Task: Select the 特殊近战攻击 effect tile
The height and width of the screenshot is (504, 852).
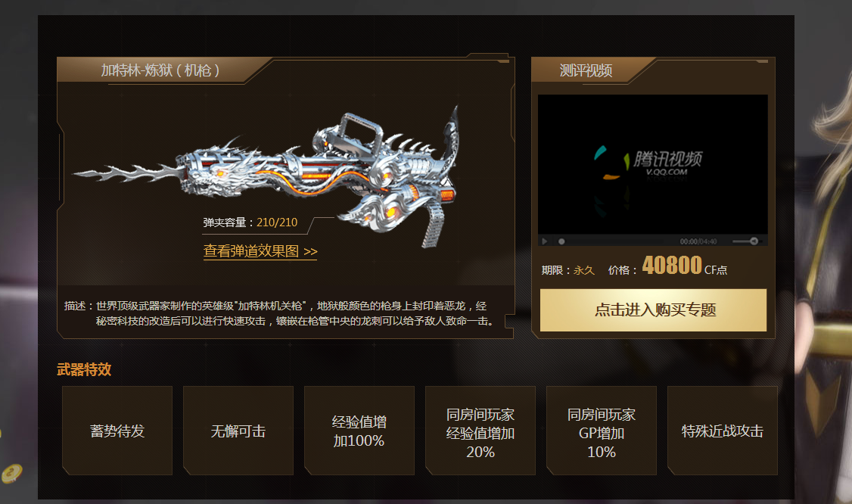Action: (x=723, y=431)
